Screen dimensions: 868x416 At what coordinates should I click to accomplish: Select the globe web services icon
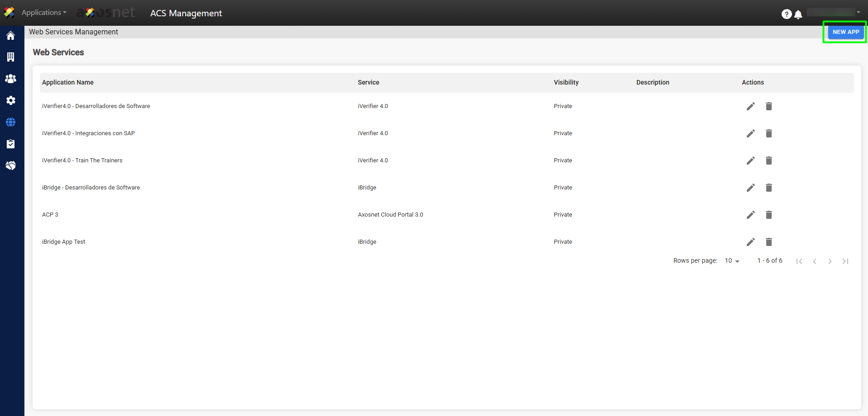10,122
